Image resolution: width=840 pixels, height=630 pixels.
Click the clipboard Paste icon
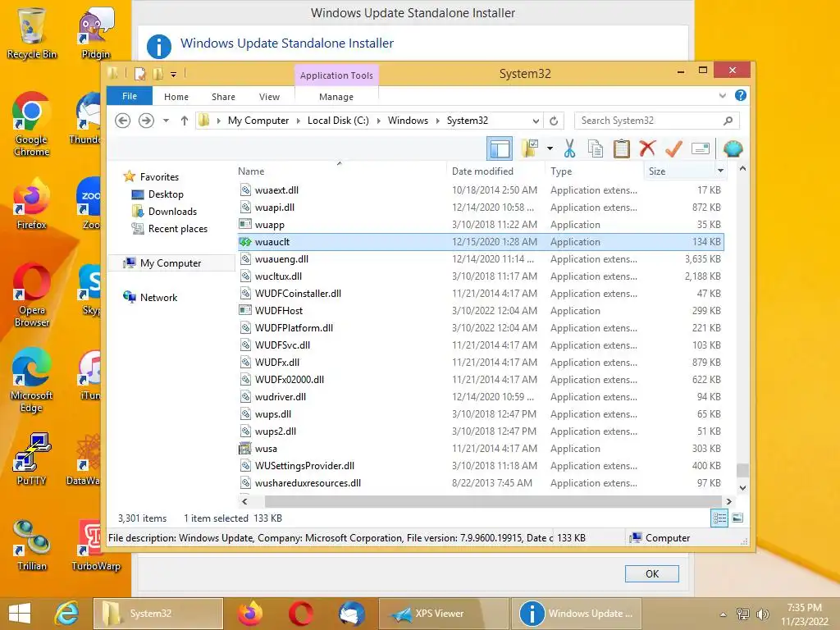point(622,148)
